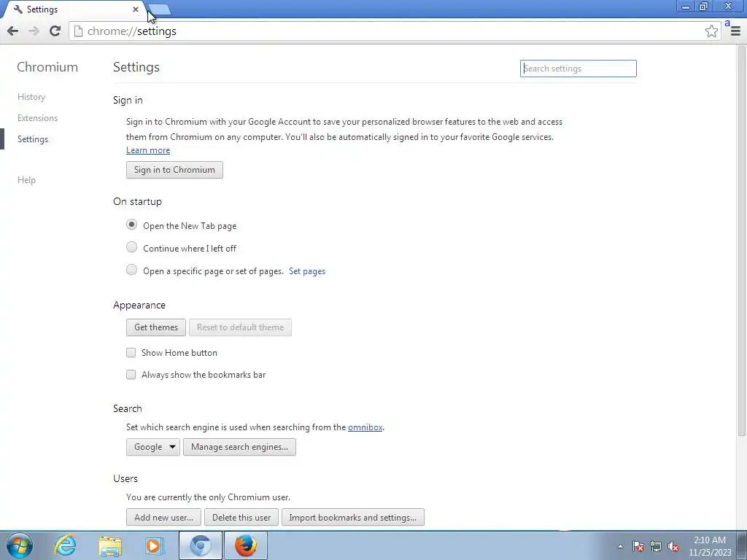Focus the Search settings field

point(578,69)
